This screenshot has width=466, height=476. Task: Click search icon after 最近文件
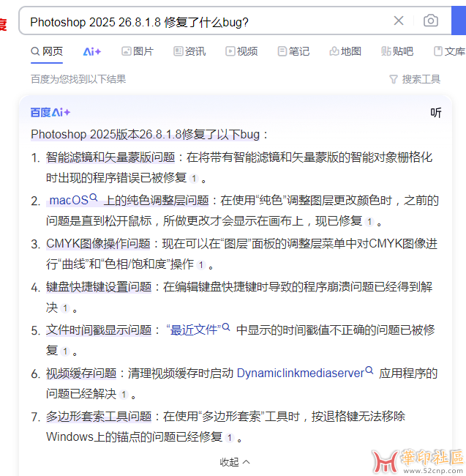click(226, 328)
